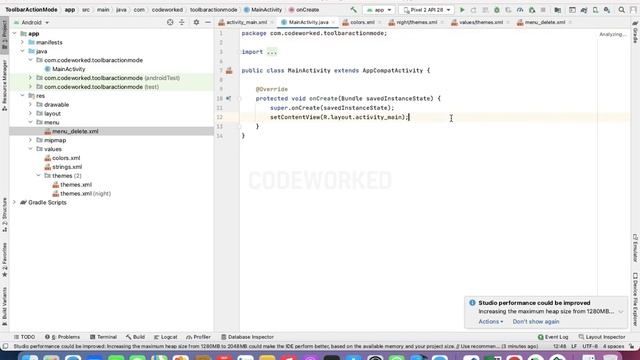Viewport: 640px width, 360px height.
Task: Collapse the res folder
Action: point(22,96)
